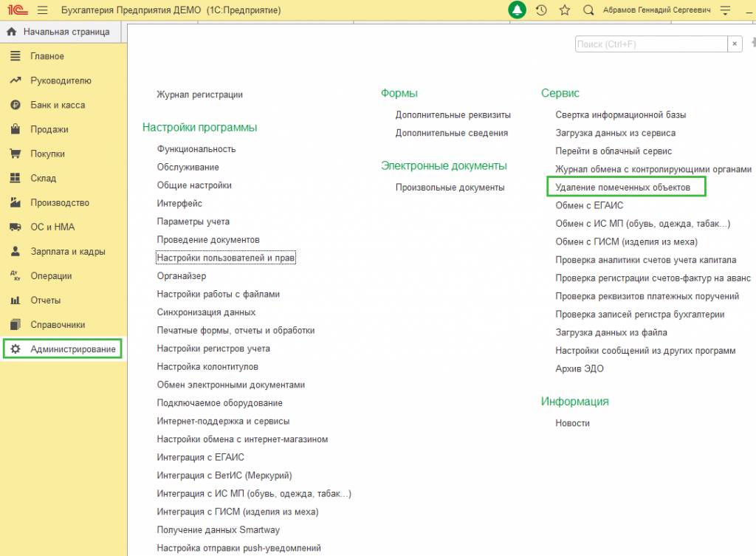Open Проведение документов
The image size is (756, 556).
207,240
